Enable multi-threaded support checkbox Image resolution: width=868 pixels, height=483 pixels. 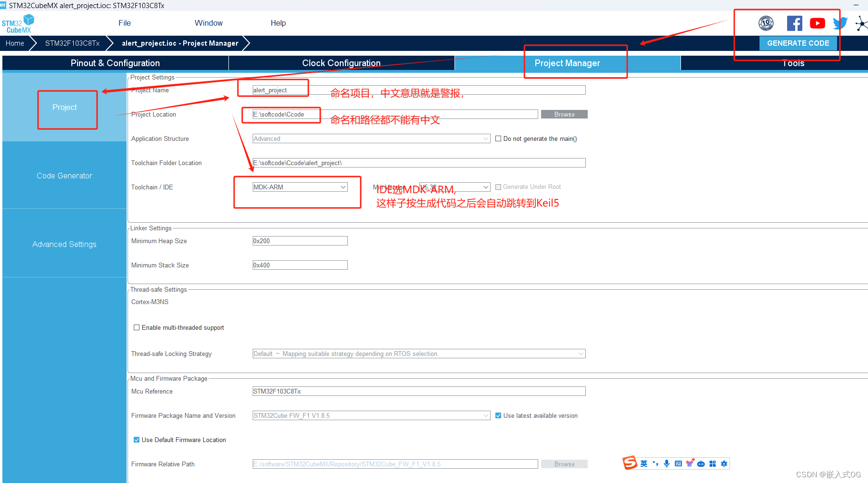(x=137, y=327)
